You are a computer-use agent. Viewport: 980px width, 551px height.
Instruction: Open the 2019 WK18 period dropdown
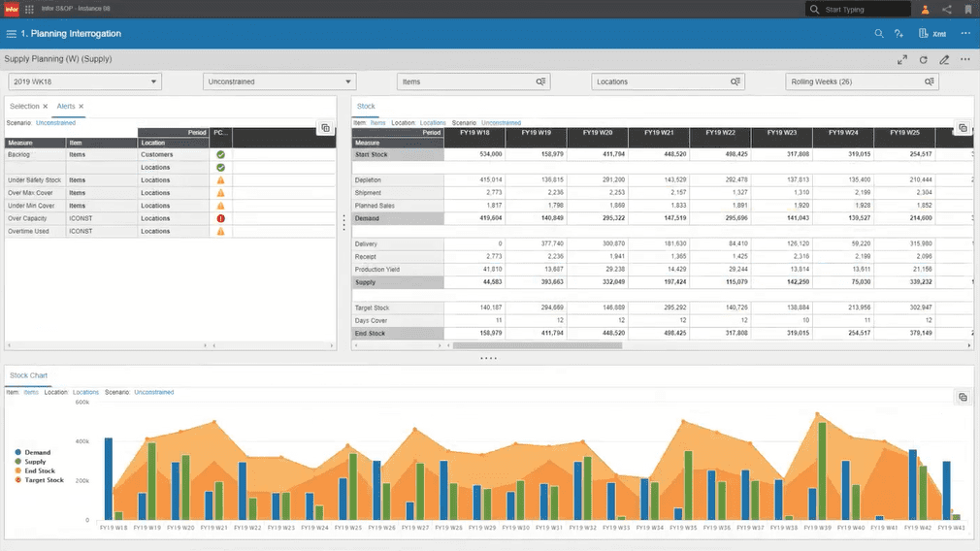[x=85, y=81]
